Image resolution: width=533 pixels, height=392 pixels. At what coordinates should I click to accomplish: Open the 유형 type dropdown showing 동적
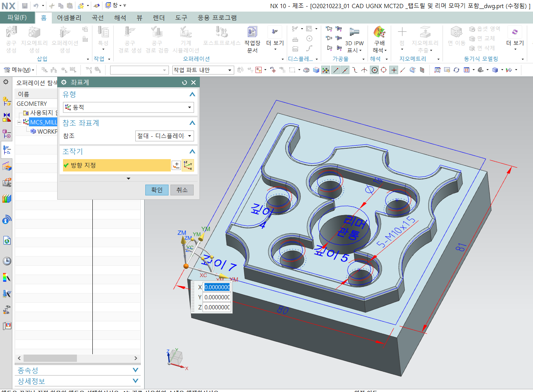click(x=128, y=107)
